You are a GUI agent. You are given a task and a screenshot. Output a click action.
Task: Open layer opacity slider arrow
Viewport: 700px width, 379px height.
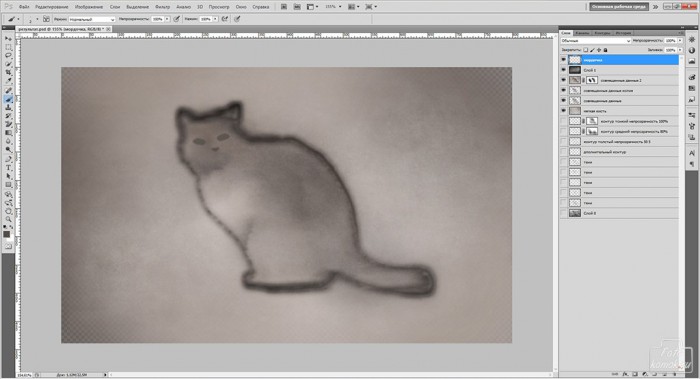pos(680,41)
